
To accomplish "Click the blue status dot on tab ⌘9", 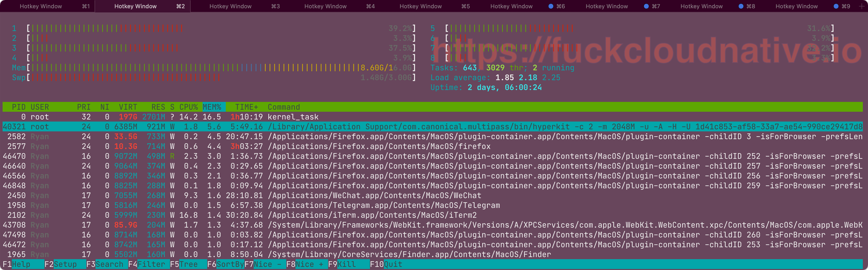I will 836,6.
